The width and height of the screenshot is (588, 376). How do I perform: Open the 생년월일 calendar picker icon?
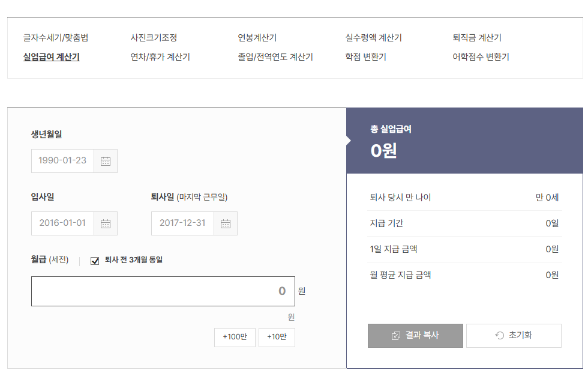pyautogui.click(x=106, y=160)
